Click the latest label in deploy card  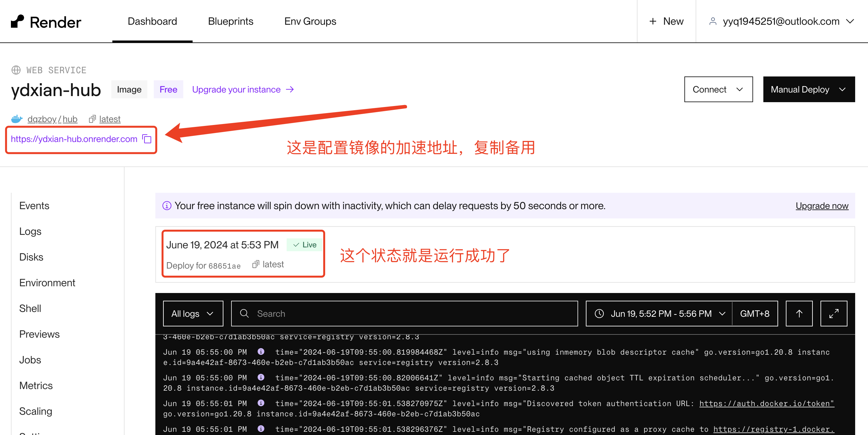click(x=273, y=264)
